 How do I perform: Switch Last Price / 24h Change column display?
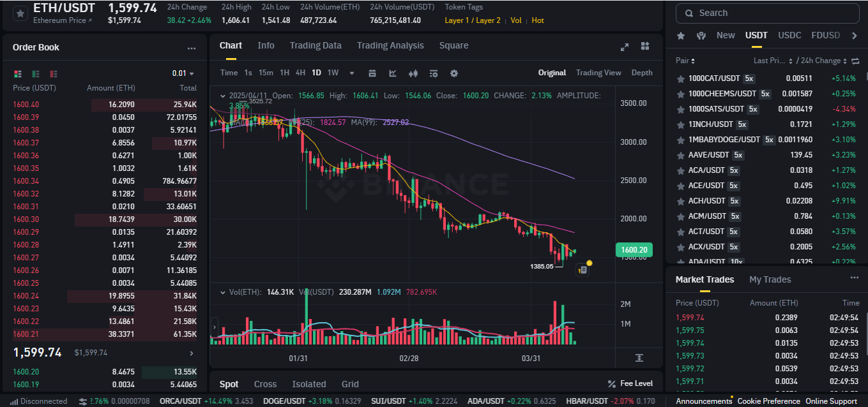coord(856,61)
